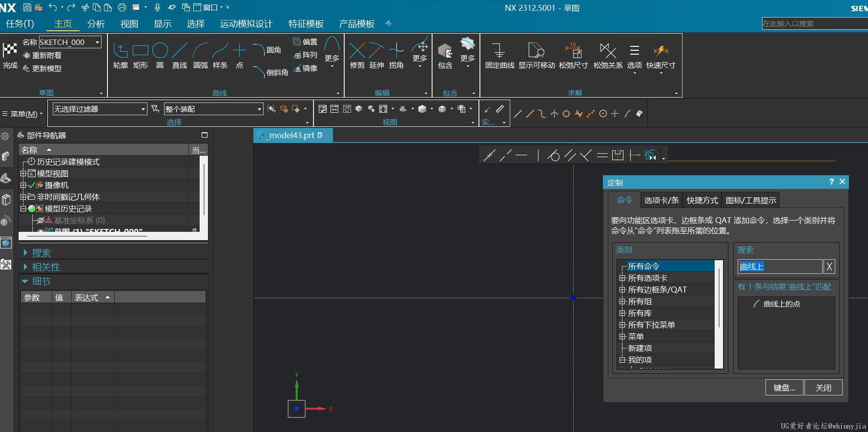
Task: Click the Close (关闭) button in Customize dialog
Action: pos(824,388)
